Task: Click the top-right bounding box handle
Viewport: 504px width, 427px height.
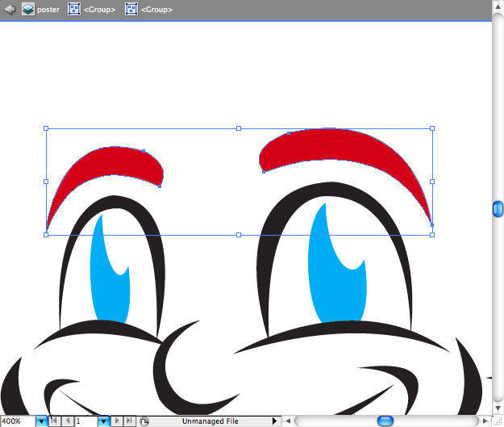Action: point(432,128)
